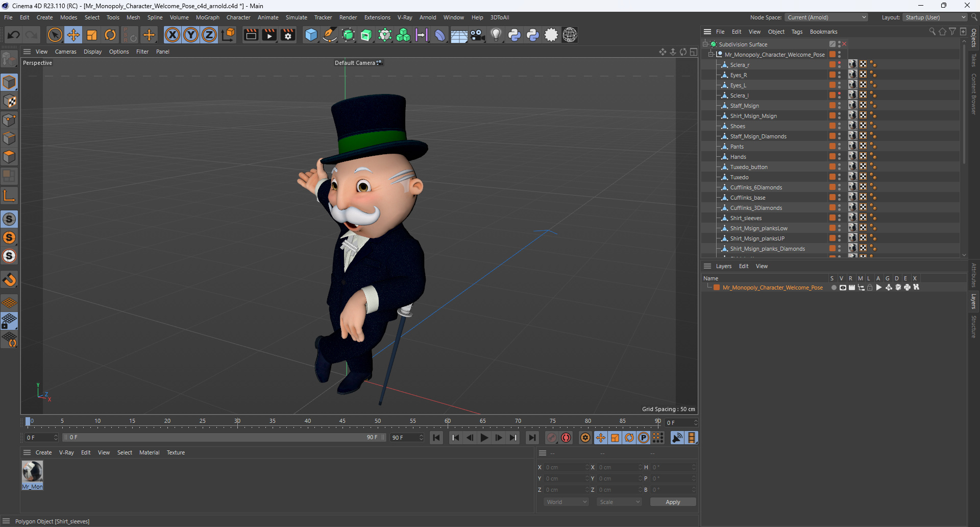
Task: Toggle layer solo dot in Layers panel
Action: [834, 288]
